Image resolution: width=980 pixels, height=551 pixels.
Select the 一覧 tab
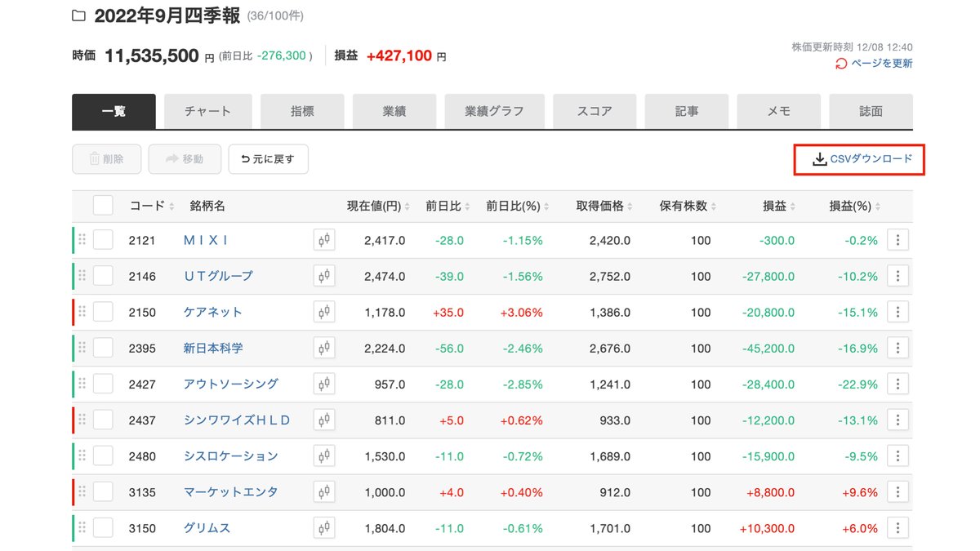[x=114, y=111]
